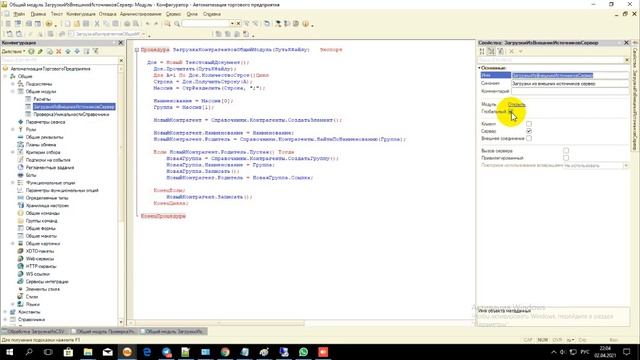Image resolution: width=640 pixels, height=360 pixels.
Task: Click the Cut scissors icon in toolbar
Action: click(x=97, y=24)
